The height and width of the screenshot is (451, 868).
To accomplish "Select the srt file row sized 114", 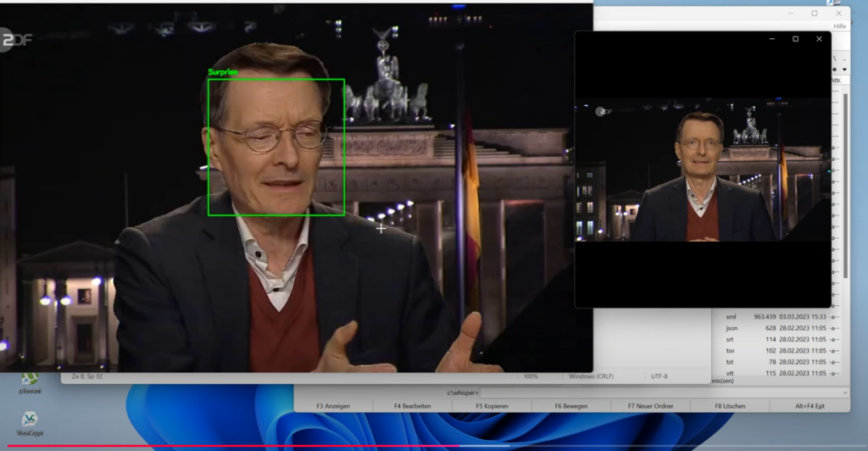I will tap(782, 339).
